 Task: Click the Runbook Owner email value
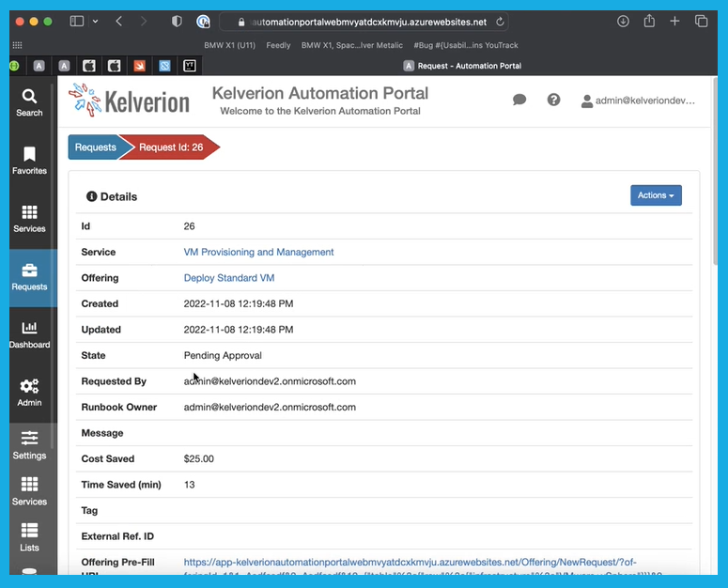click(270, 407)
